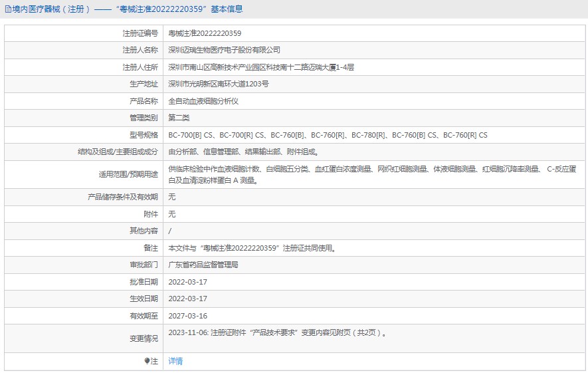Click the 其他内容 label

(x=144, y=231)
